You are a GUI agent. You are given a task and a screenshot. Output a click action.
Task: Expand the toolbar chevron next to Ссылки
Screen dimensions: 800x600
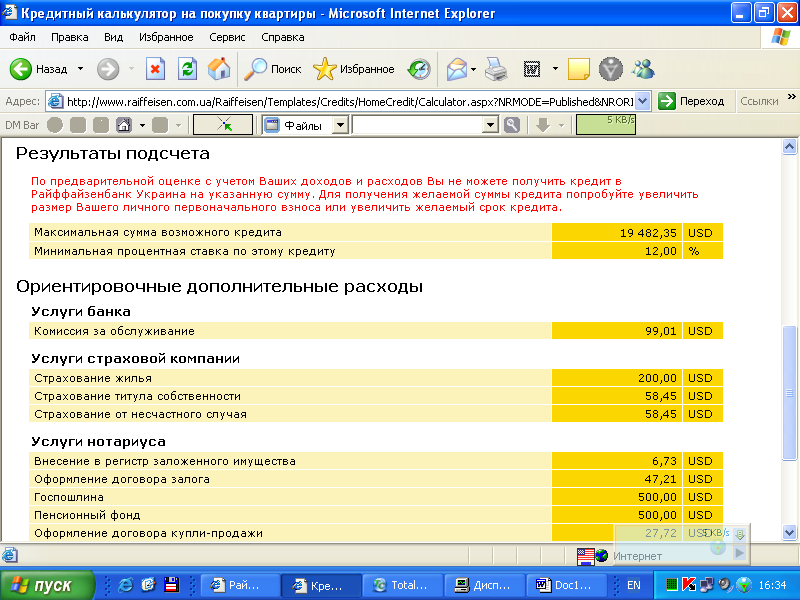[792, 97]
